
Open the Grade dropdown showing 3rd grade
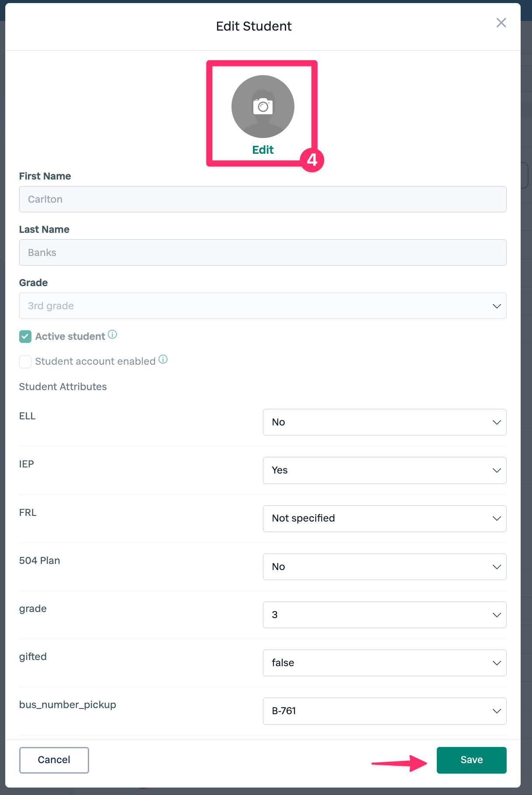[263, 306]
